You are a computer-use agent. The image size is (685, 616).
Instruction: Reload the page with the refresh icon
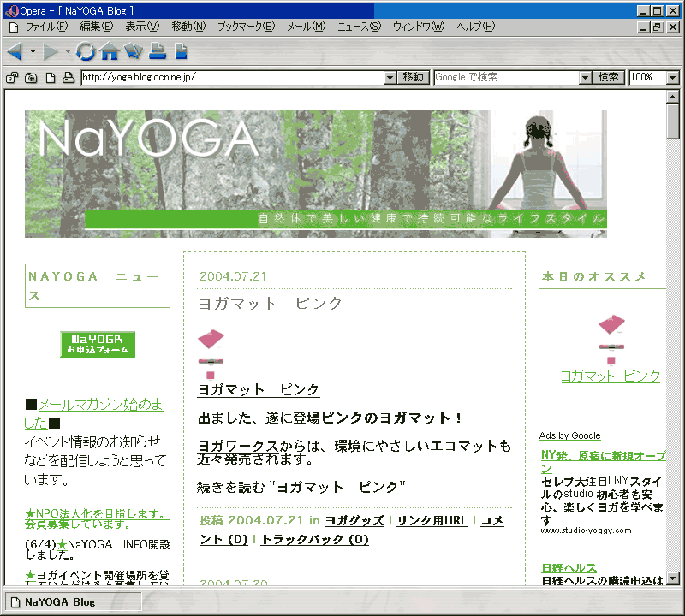point(85,51)
